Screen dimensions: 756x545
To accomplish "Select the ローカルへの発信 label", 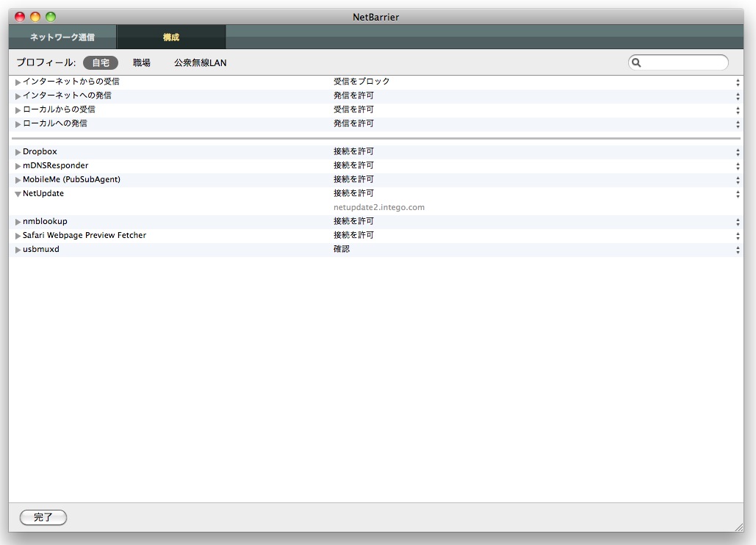I will [55, 123].
